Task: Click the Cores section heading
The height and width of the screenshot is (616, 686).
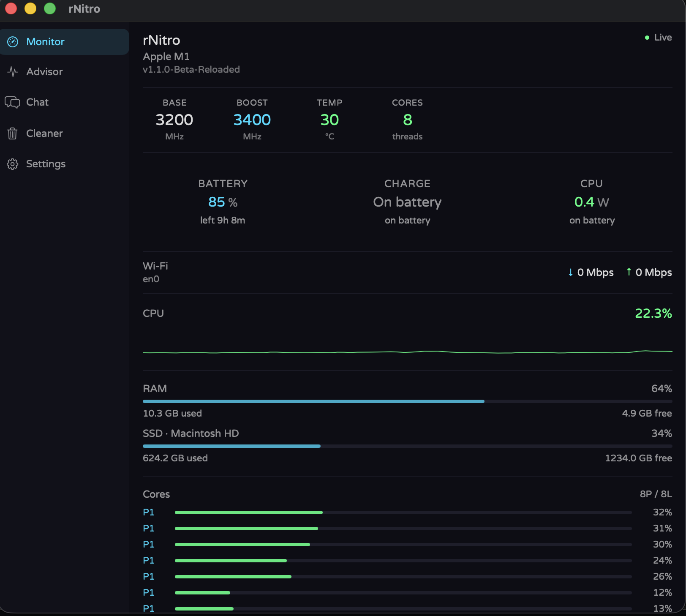Action: pos(156,494)
